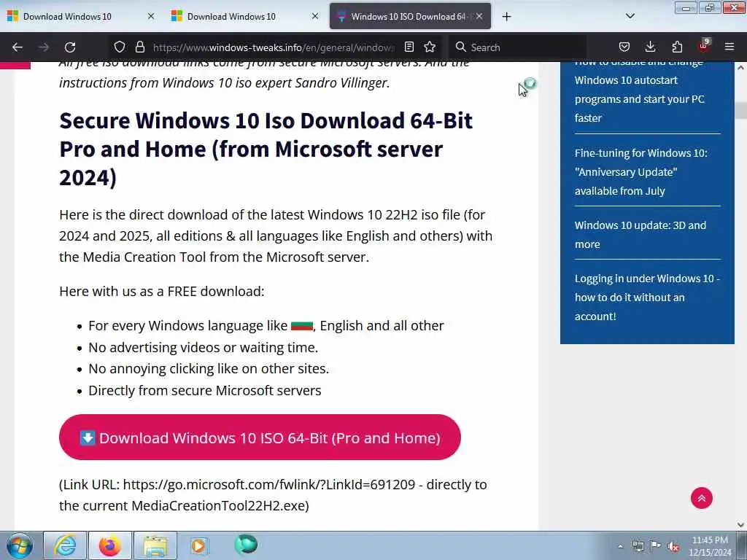
Task: Open Logging in without an account link
Action: tap(647, 297)
